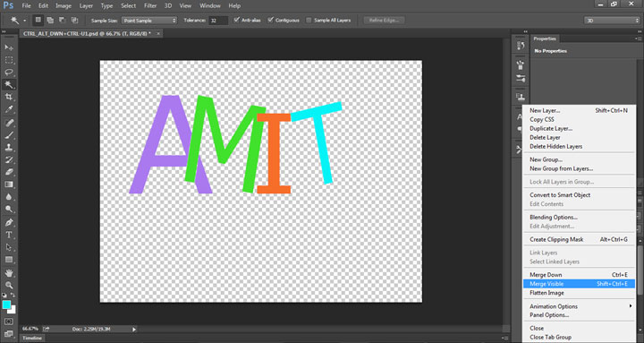Select the Clone Stamp tool
The width and height of the screenshot is (644, 343).
[9, 147]
